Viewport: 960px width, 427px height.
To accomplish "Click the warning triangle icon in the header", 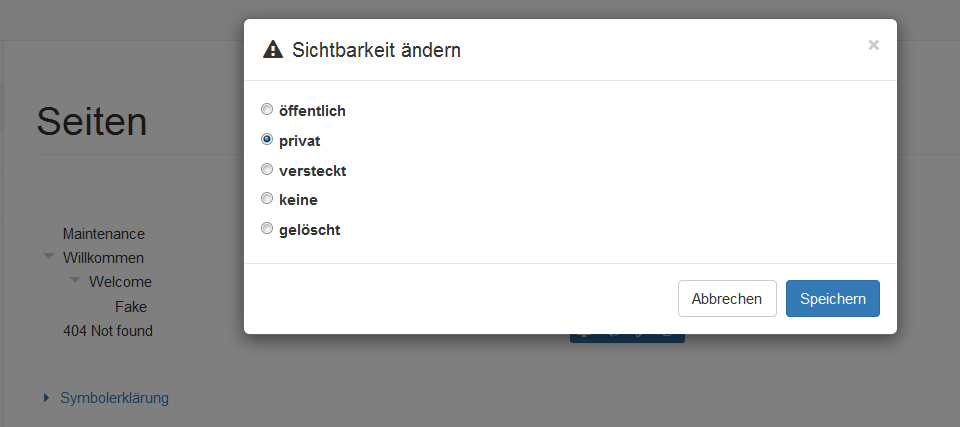I will 271,49.
